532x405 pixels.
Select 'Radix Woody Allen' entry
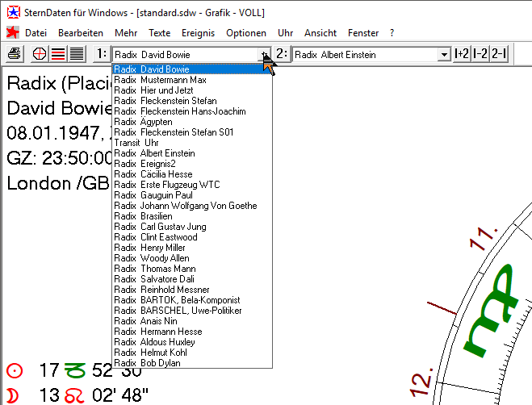pos(192,258)
